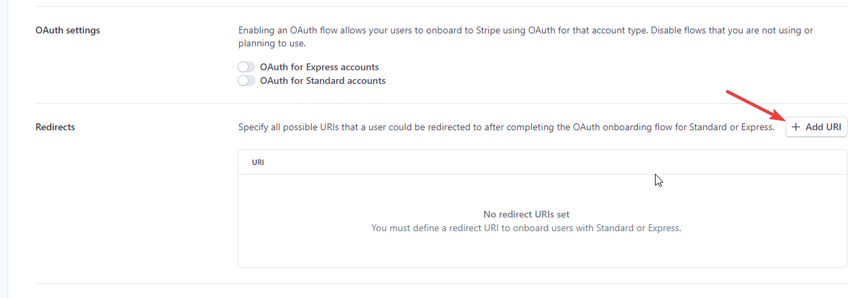This screenshot has height=298, width=868.
Task: Click the 'Specify all possible URIs' description
Action: pos(507,127)
